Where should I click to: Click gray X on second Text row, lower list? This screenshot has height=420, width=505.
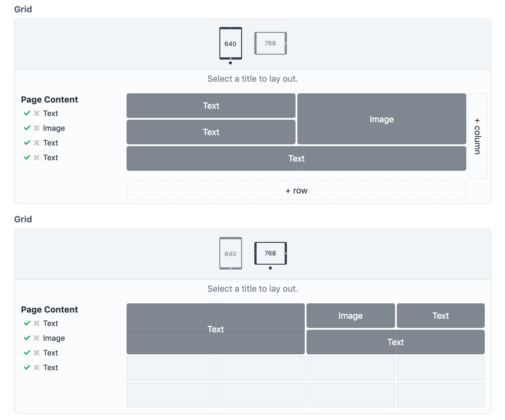37,353
